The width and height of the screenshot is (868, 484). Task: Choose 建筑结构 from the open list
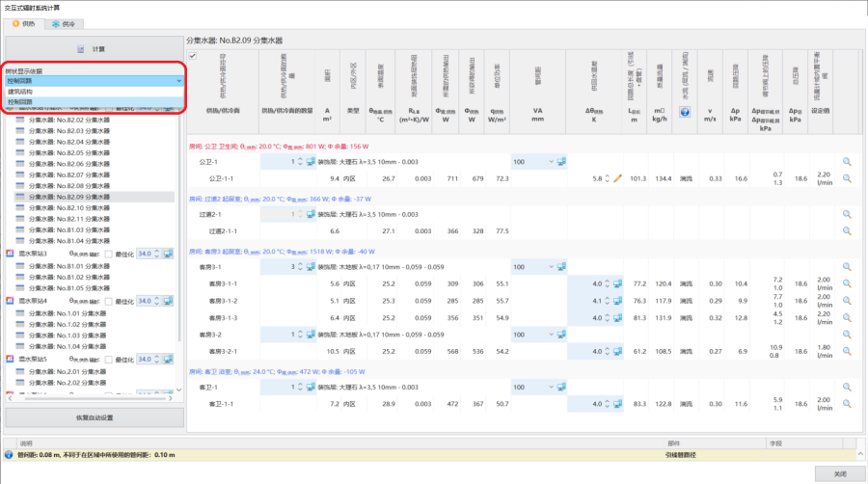point(95,92)
